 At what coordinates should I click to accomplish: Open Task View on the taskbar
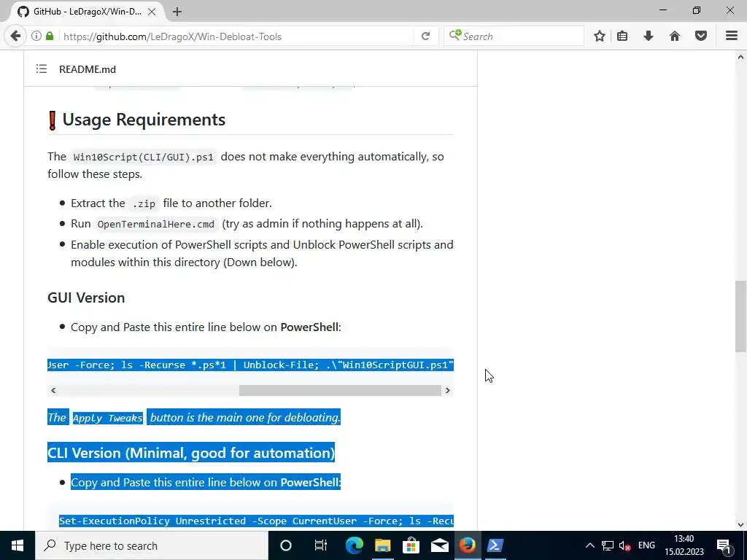tap(321, 545)
